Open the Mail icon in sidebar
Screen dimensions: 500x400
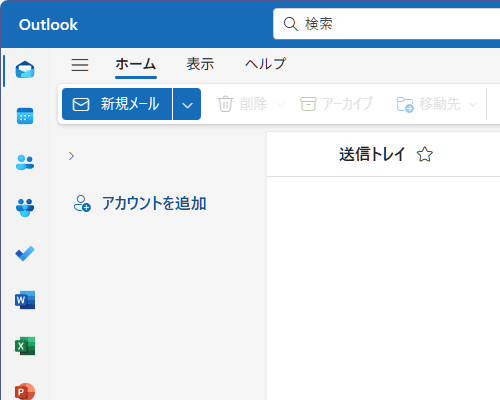pos(25,70)
